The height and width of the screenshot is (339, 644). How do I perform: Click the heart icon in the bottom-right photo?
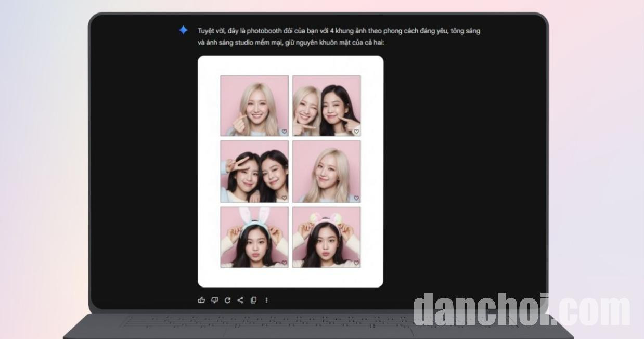point(356,263)
